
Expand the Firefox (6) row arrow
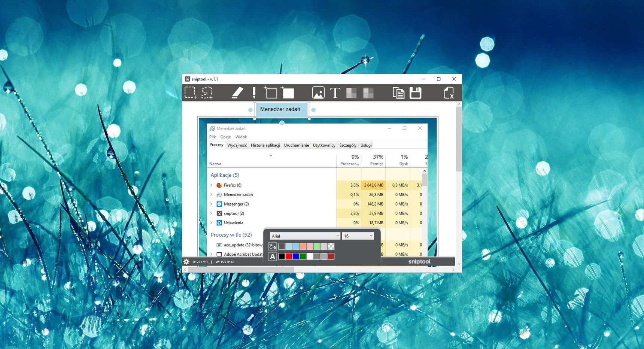tap(212, 185)
